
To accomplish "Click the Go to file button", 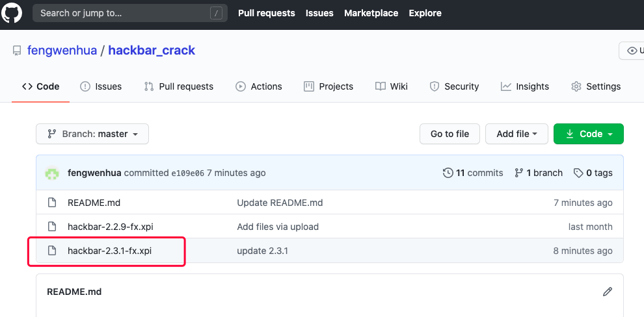I will pos(449,134).
